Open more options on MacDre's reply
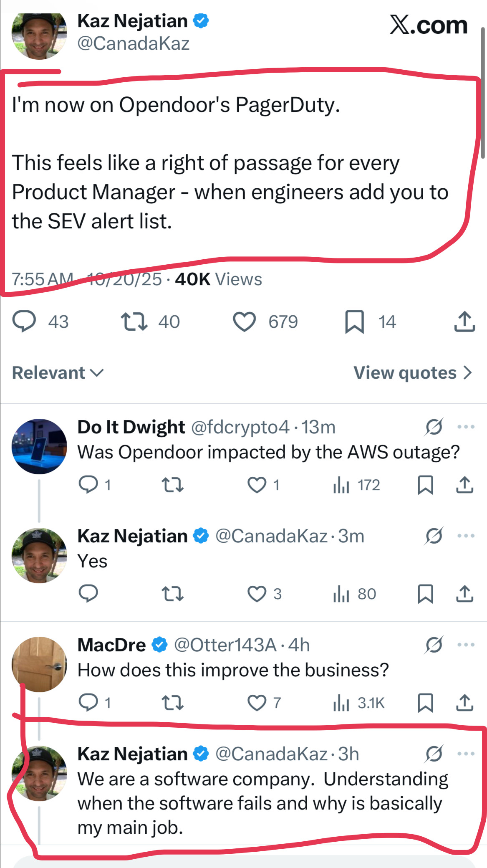This screenshot has height=868, width=487. pos(466,645)
